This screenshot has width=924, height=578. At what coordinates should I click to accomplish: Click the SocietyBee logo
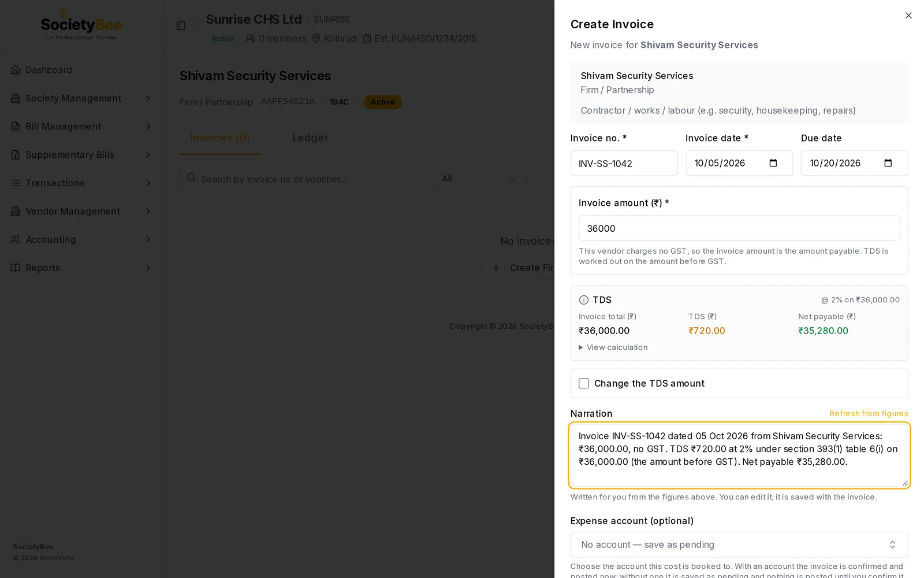(x=81, y=24)
